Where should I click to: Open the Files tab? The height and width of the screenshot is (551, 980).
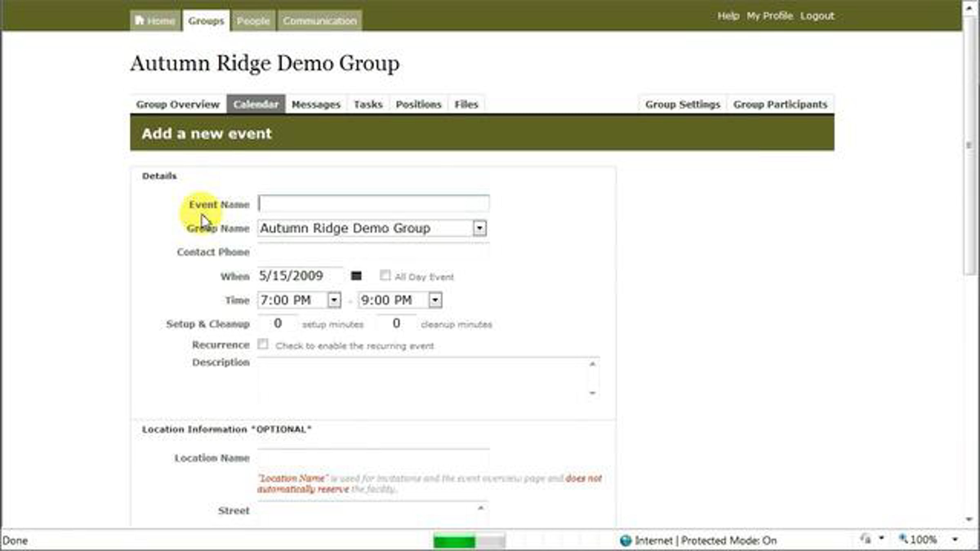(466, 104)
